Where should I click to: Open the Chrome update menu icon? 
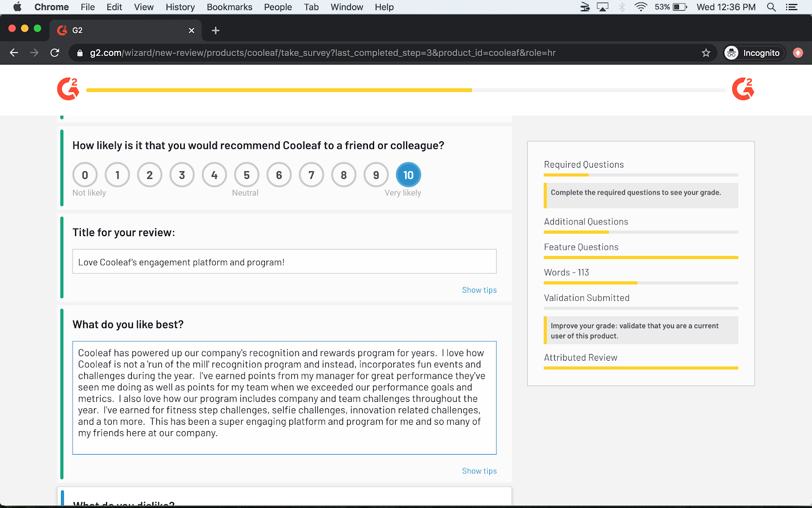(x=798, y=53)
